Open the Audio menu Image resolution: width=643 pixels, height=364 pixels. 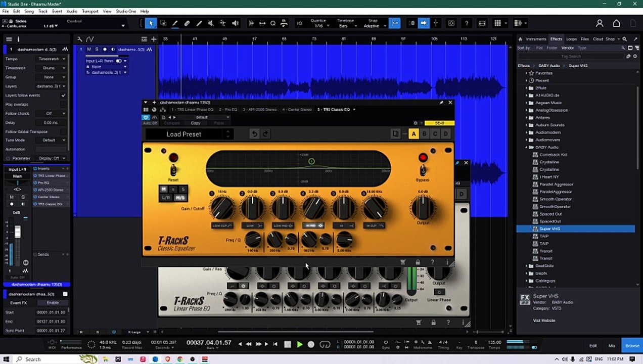pyautogui.click(x=72, y=11)
